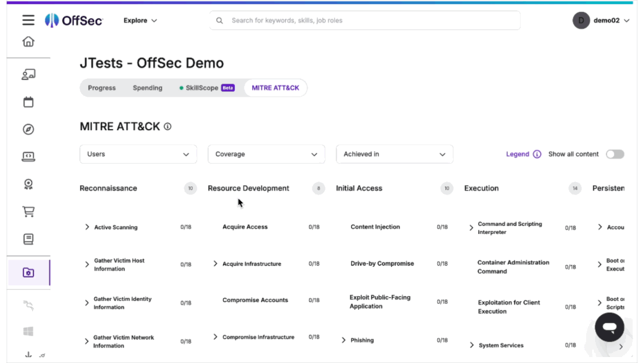
Task: Open the hamburger menu icon
Action: 28,20
